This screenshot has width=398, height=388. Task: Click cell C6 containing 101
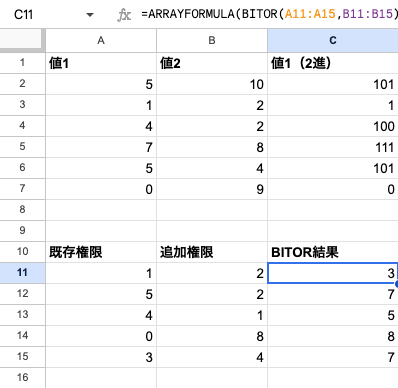point(333,168)
